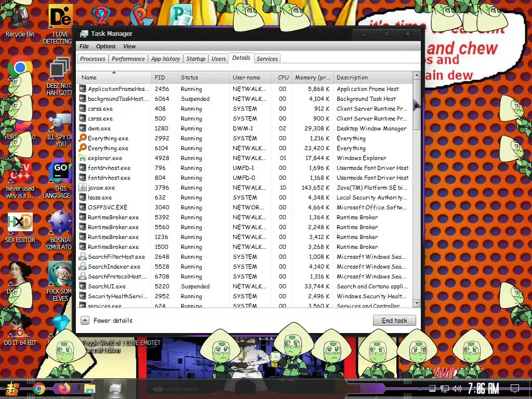Open the GoLand THIS LANGUAGE shortcut

click(60, 180)
